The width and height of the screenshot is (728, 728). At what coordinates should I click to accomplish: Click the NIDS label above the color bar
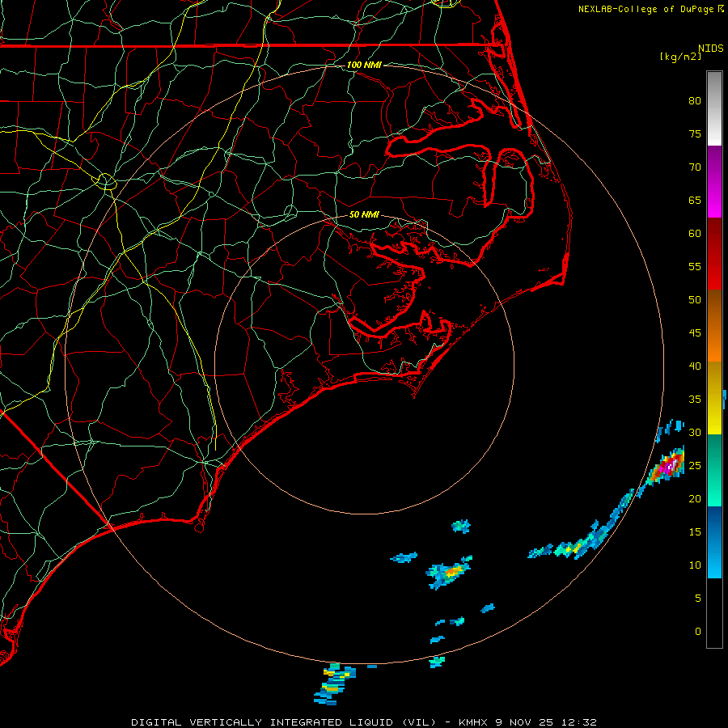coord(710,49)
